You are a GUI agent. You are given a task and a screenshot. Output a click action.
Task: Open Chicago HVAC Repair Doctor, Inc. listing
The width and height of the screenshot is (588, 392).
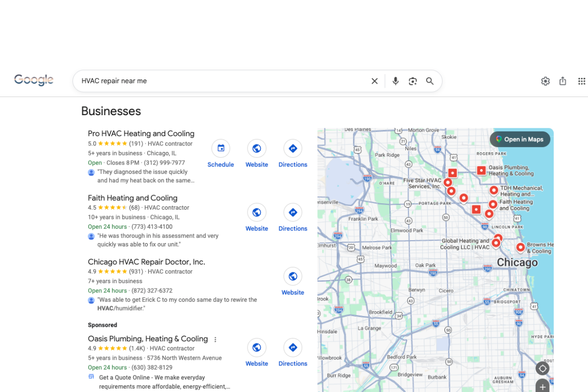147,262
